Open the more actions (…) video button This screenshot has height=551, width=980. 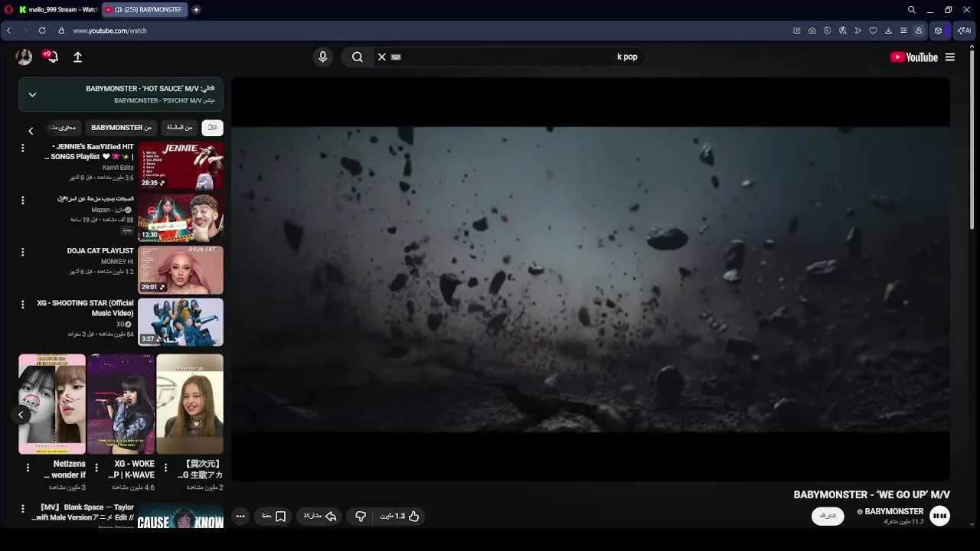point(240,517)
